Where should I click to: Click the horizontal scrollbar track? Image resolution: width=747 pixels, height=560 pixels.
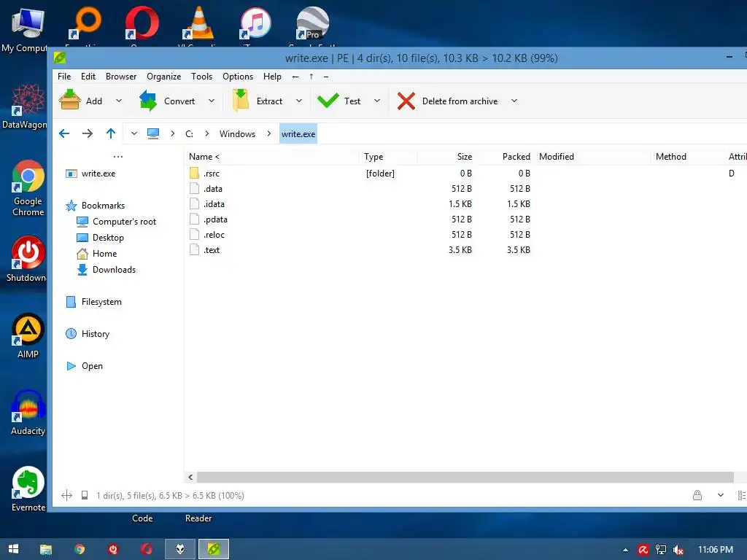click(465, 477)
